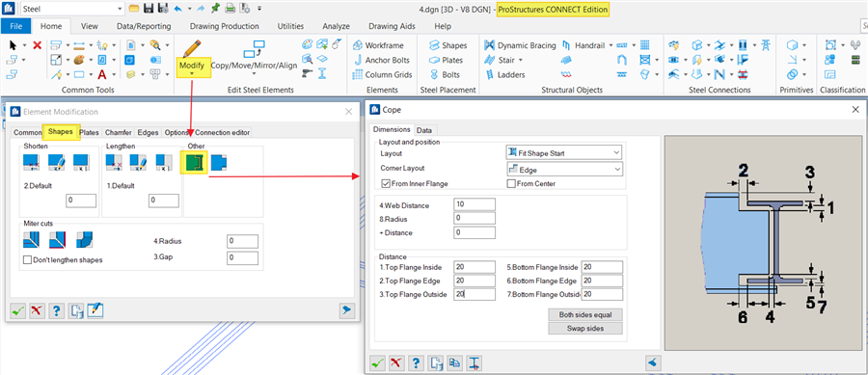Select the blue notch icon next to Cope

(219, 162)
